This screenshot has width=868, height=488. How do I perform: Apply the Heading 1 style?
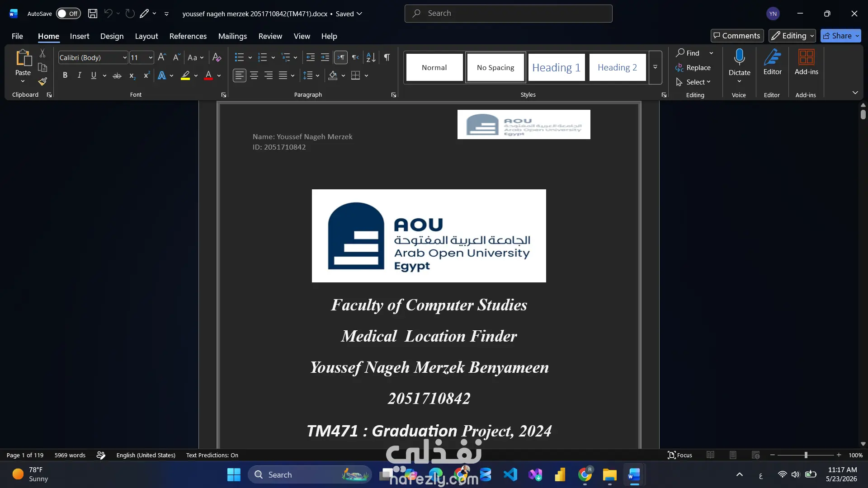click(557, 67)
